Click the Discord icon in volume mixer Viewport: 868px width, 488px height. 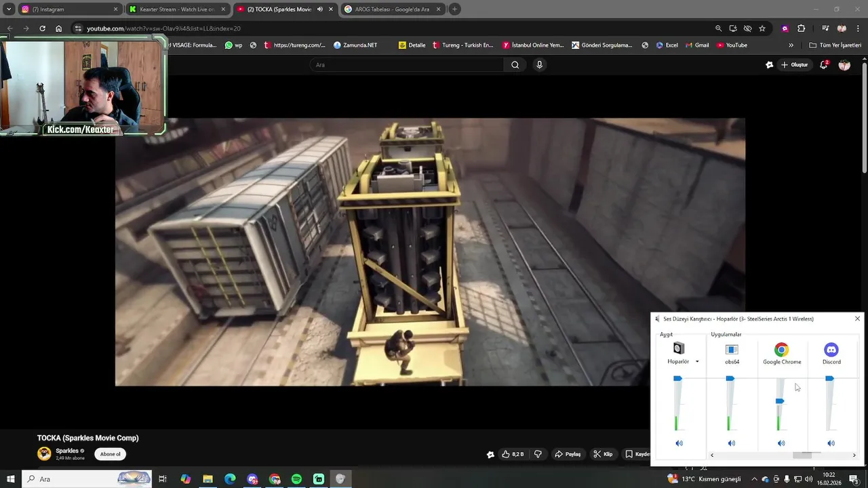[831, 350]
